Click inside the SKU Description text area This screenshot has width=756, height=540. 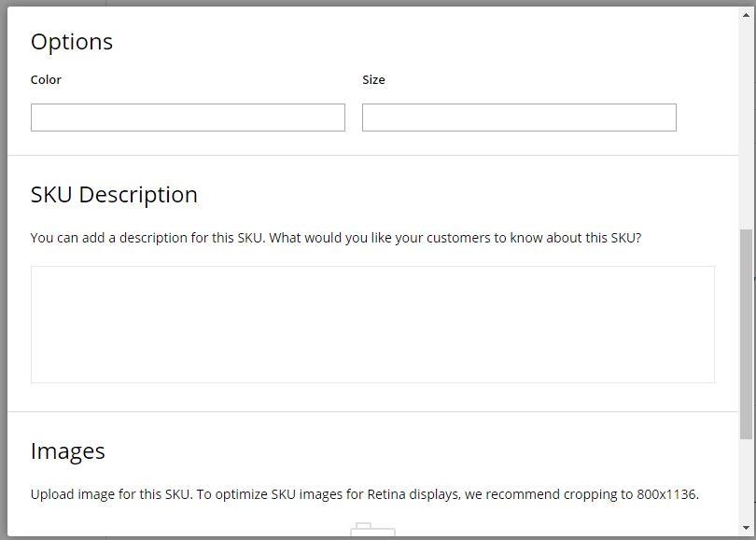372,325
